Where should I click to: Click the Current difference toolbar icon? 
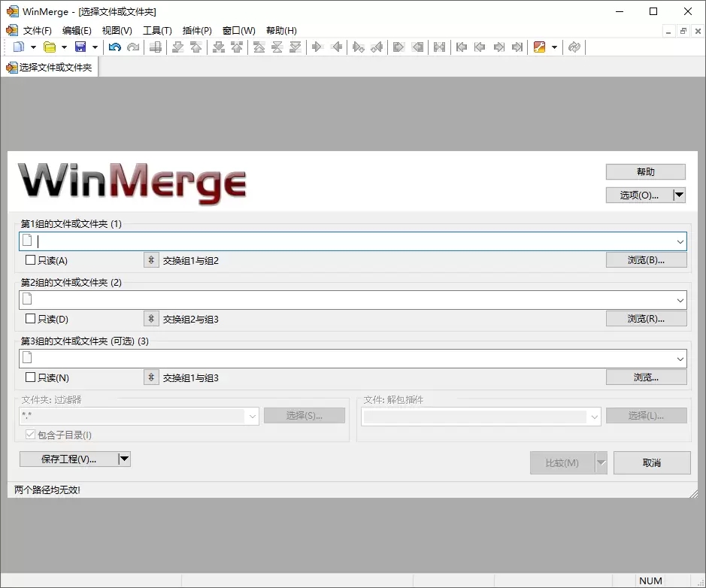pos(277,47)
